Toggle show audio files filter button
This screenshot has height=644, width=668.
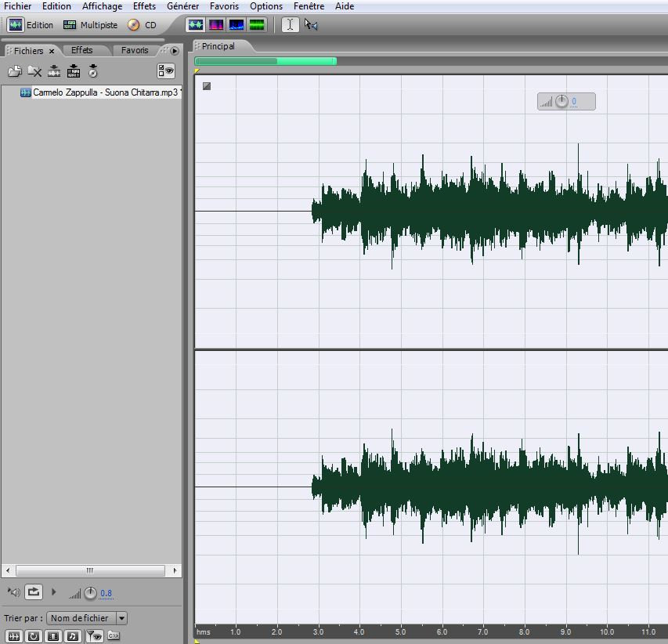tap(14, 636)
